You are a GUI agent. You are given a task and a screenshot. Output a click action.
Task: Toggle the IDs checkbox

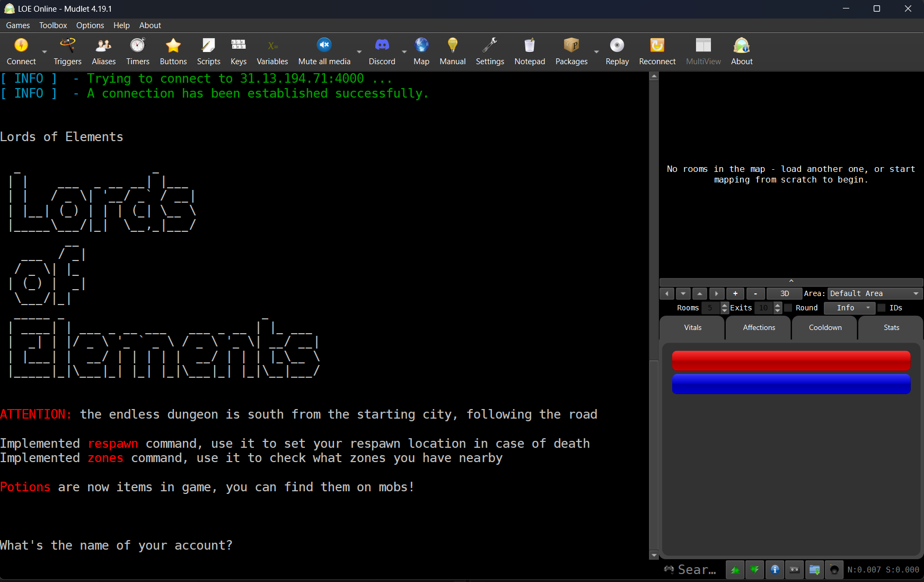coord(882,308)
